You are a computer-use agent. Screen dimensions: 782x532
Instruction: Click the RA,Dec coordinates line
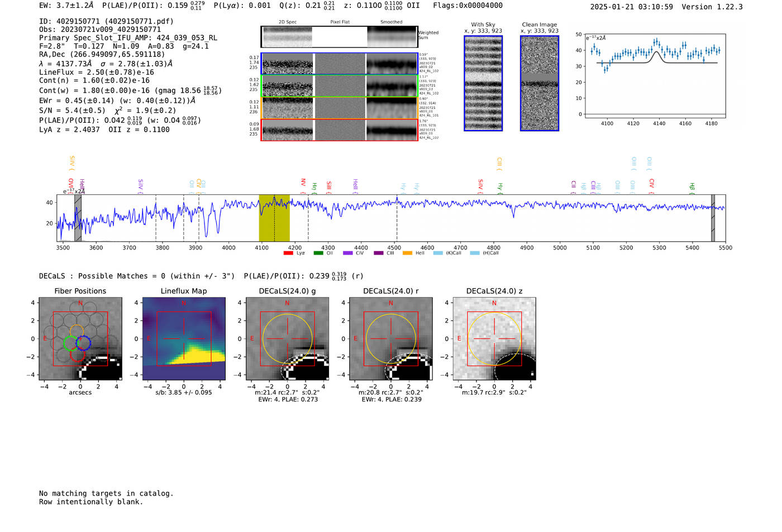pos(102,55)
